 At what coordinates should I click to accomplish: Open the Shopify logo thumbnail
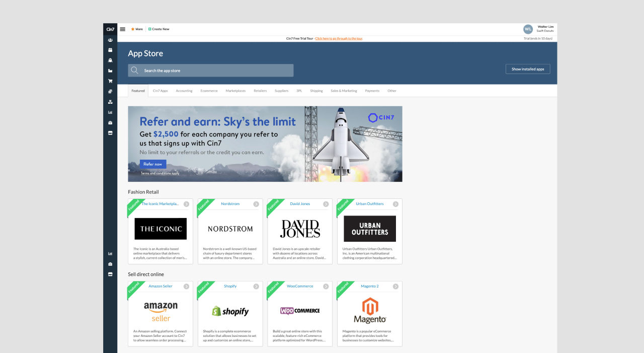coord(230,311)
